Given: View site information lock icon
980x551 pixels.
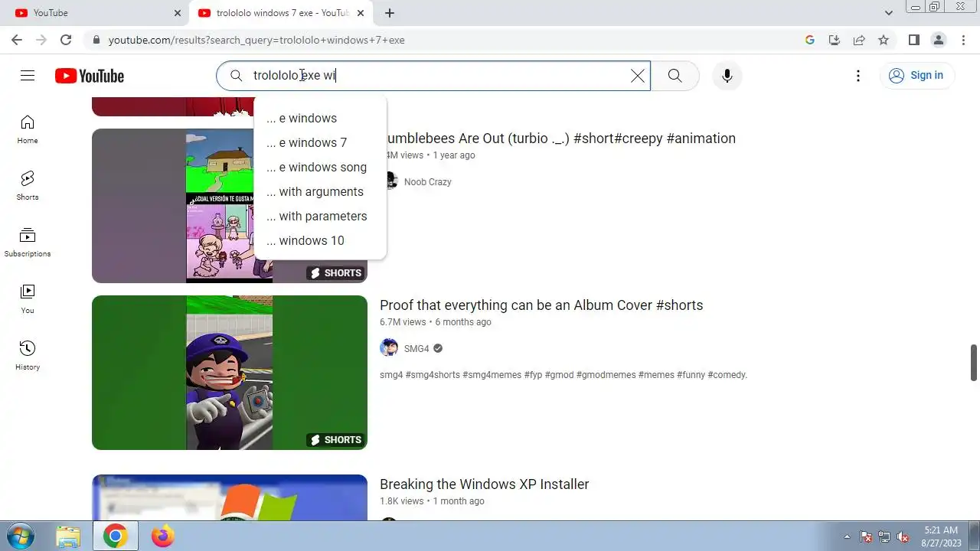Looking at the screenshot, I should point(96,40).
